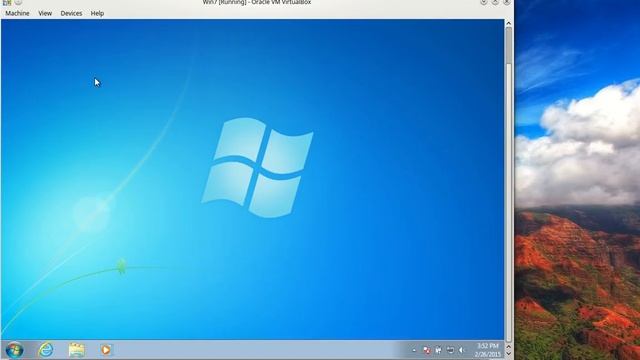The width and height of the screenshot is (640, 360).
Task: Click the volume speaker tray icon
Action: tap(462, 350)
